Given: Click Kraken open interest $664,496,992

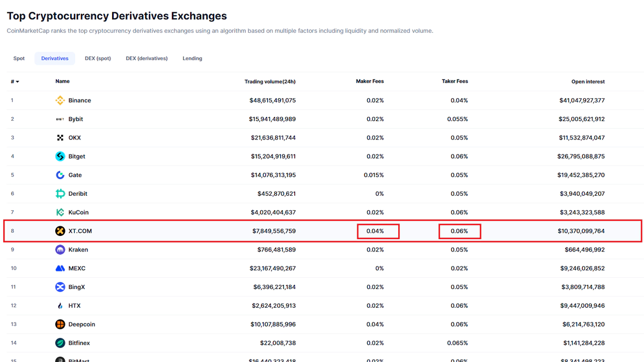Looking at the screenshot, I should pos(585,250).
